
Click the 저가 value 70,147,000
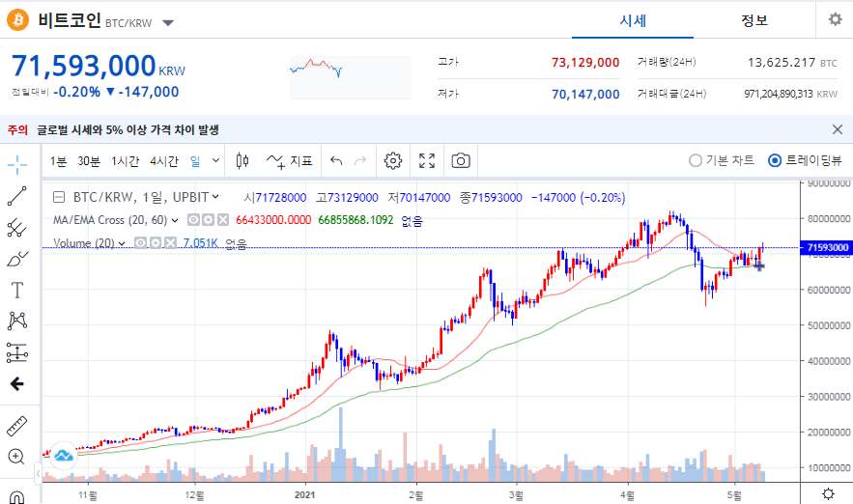pos(585,94)
